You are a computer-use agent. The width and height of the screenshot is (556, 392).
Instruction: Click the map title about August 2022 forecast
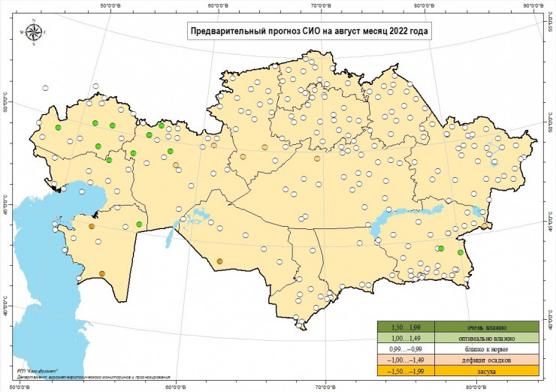pyautogui.click(x=310, y=32)
